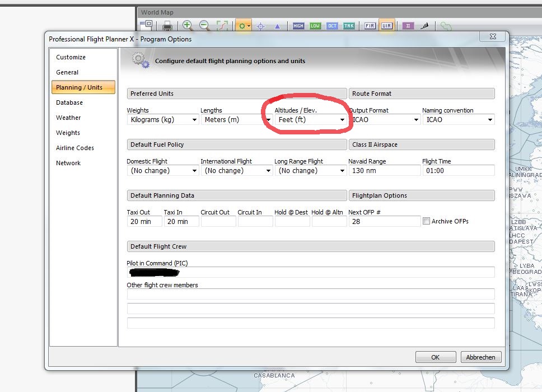Screen dimensions: 542x392
Task: Click the blue triangle waypoint icon
Action: click(277, 26)
